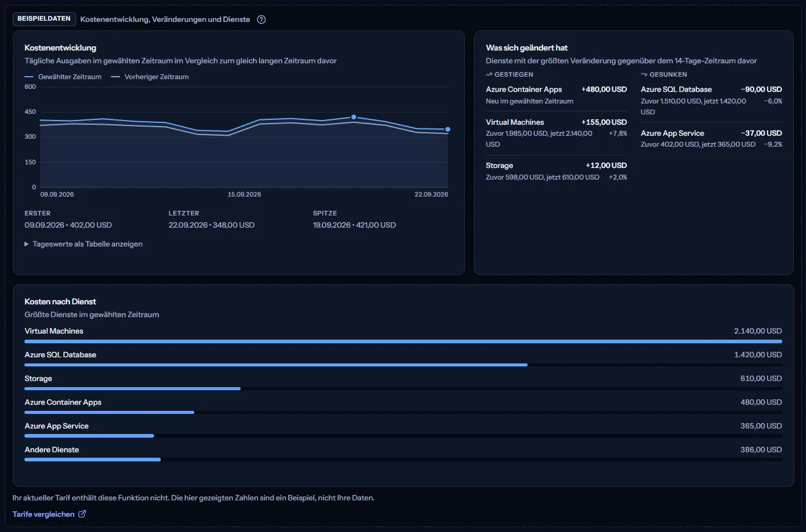Click the −90,00 USD value
The width and height of the screenshot is (806, 532).
click(x=762, y=89)
